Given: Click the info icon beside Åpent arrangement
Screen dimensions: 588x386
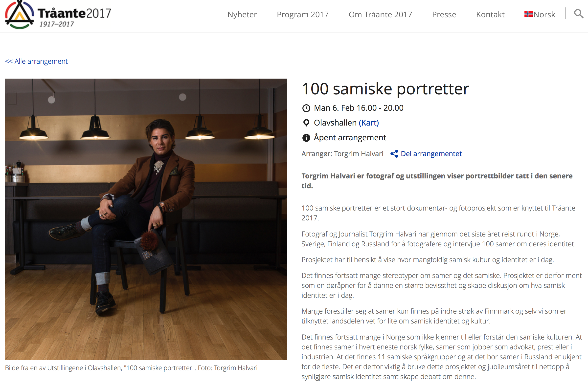Looking at the screenshot, I should pyautogui.click(x=306, y=138).
